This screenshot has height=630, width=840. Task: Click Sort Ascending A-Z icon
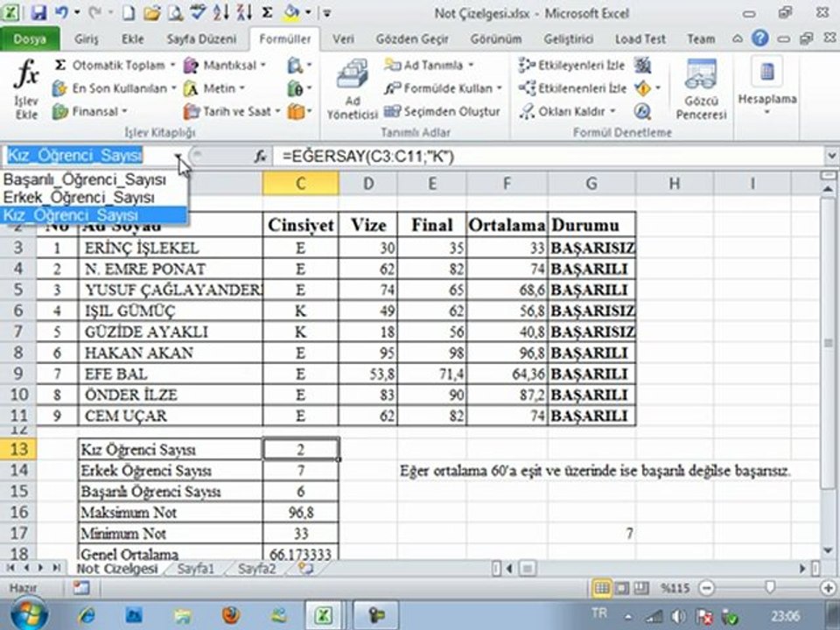(220, 12)
